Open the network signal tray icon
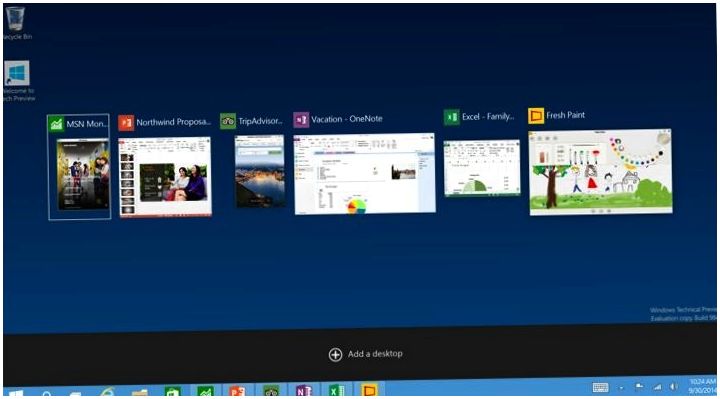Viewport: 720px width, 399px height. tap(658, 387)
